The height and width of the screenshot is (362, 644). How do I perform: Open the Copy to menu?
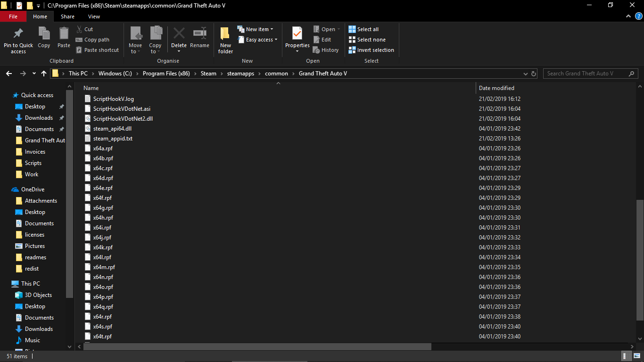(156, 40)
